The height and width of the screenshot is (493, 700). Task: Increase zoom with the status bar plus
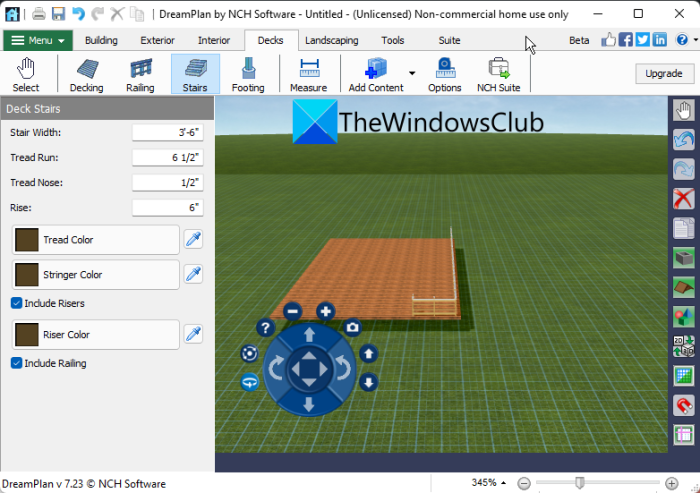click(671, 483)
